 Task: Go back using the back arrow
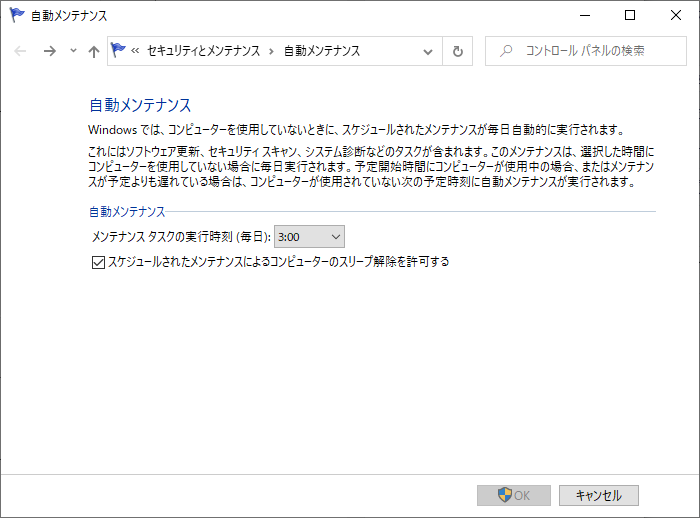click(x=21, y=51)
